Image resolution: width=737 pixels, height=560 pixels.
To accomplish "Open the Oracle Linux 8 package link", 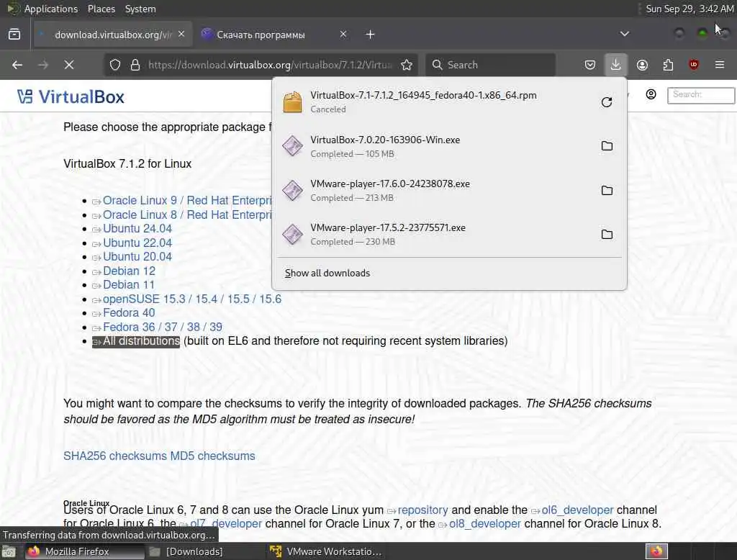I will (187, 215).
